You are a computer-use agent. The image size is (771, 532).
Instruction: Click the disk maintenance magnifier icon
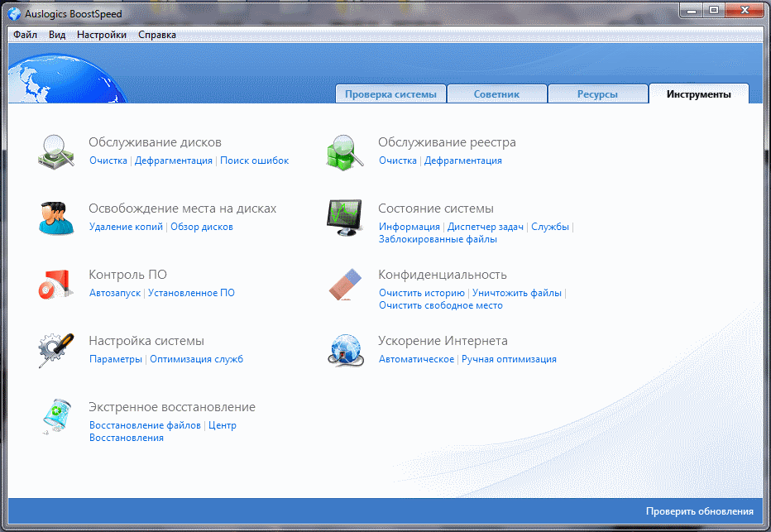(56, 151)
